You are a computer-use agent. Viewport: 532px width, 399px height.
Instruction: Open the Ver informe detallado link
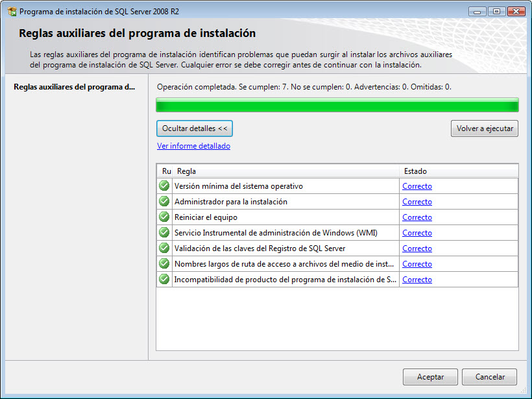(193, 146)
